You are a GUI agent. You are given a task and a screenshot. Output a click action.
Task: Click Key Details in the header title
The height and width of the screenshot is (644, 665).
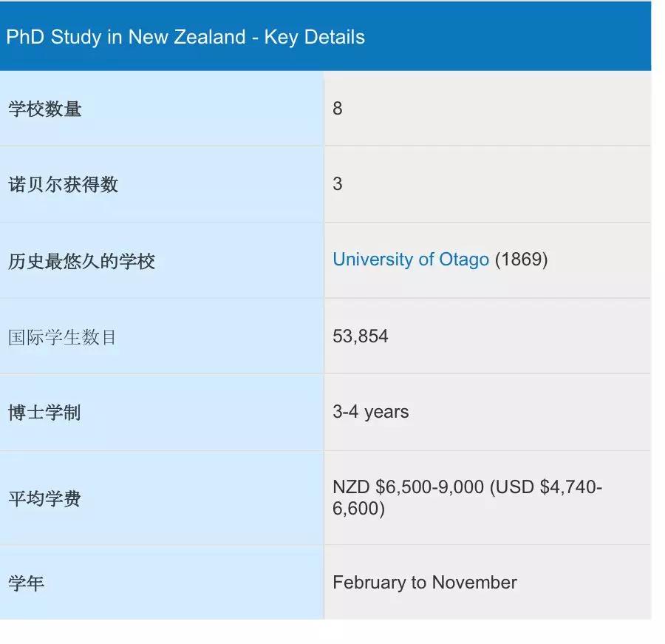pyautogui.click(x=314, y=37)
